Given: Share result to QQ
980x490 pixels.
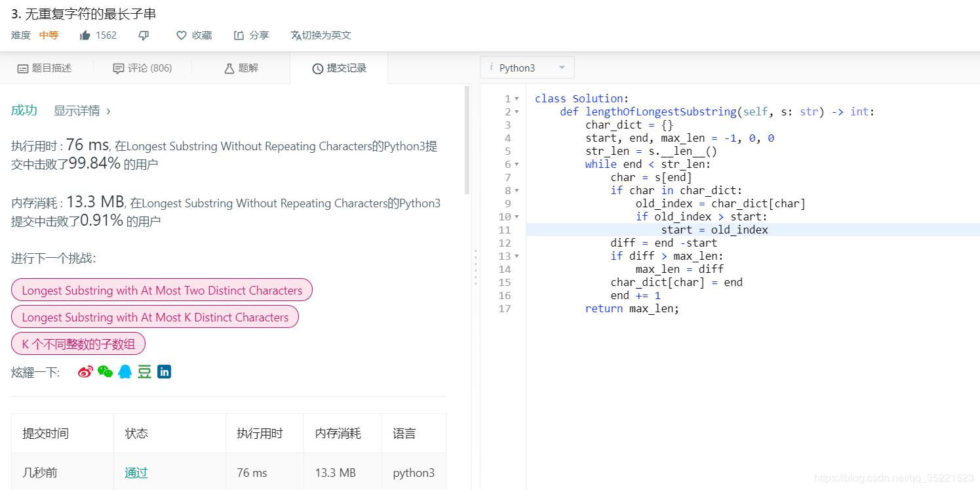Looking at the screenshot, I should [125, 372].
